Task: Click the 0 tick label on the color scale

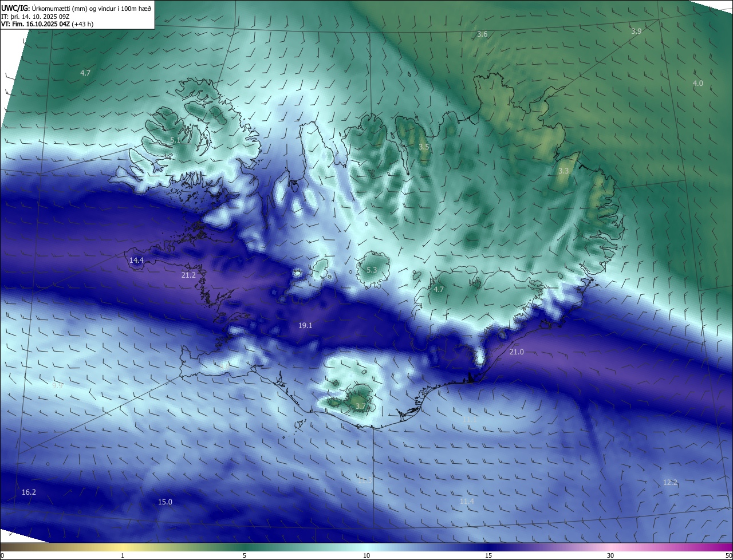Action: [2, 555]
